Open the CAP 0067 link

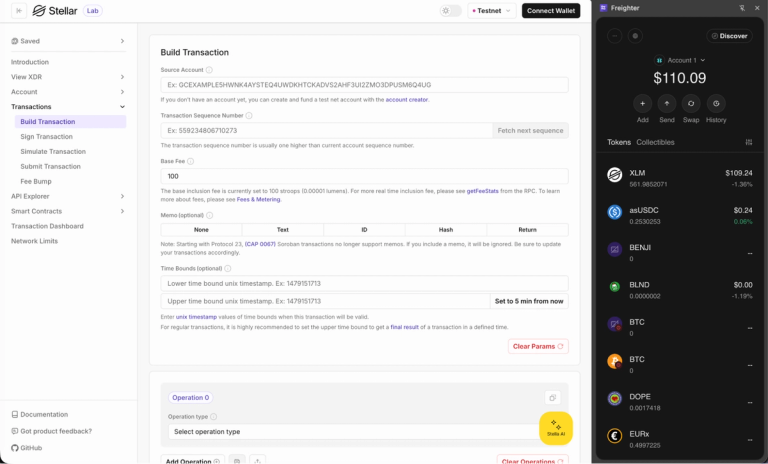click(x=260, y=244)
